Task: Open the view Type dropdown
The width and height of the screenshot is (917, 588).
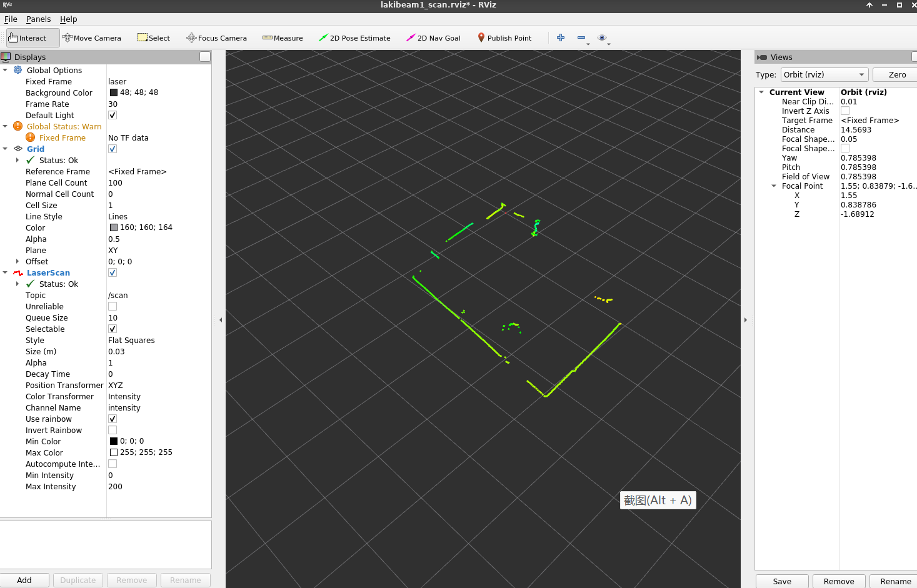Action: tap(824, 75)
